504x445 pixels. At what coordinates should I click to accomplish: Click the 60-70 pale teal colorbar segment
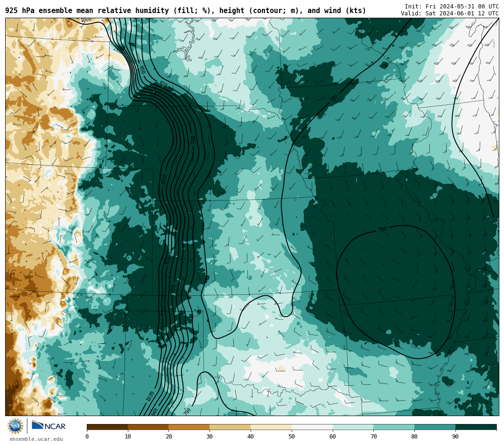click(x=353, y=427)
